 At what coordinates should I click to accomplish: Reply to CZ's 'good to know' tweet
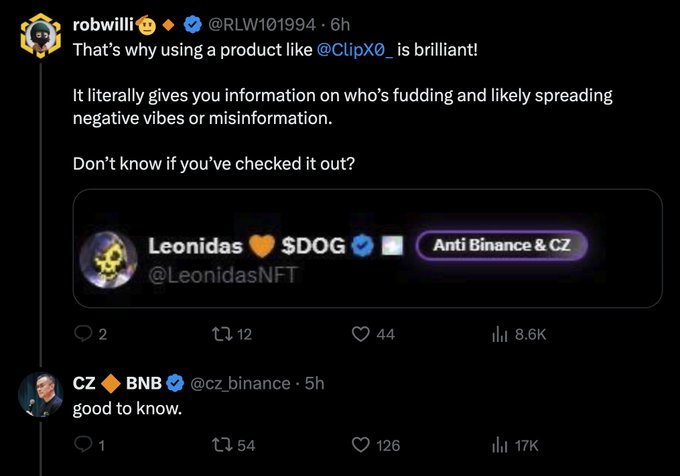click(x=83, y=445)
